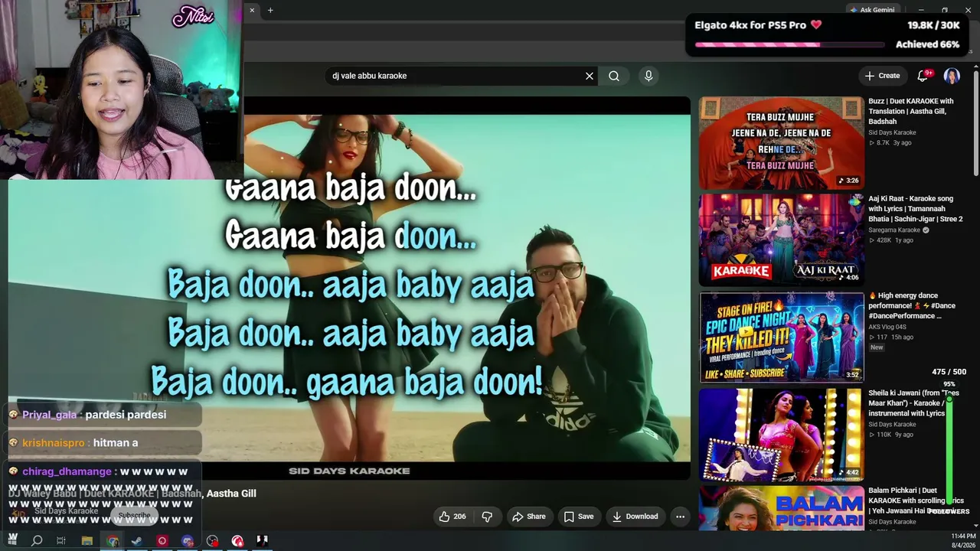Screen dimensions: 980x551
Task: Click the magnifier search button on YouTube
Action: tap(614, 76)
